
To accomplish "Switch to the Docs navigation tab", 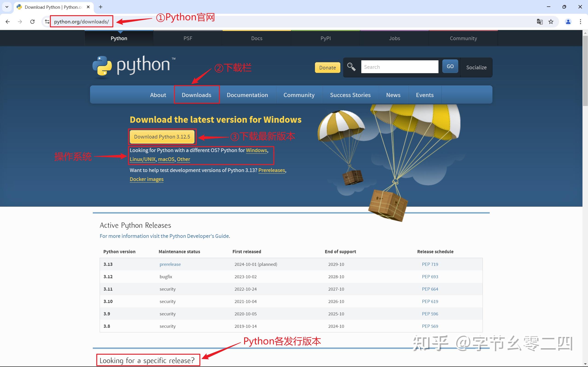I will [x=257, y=38].
